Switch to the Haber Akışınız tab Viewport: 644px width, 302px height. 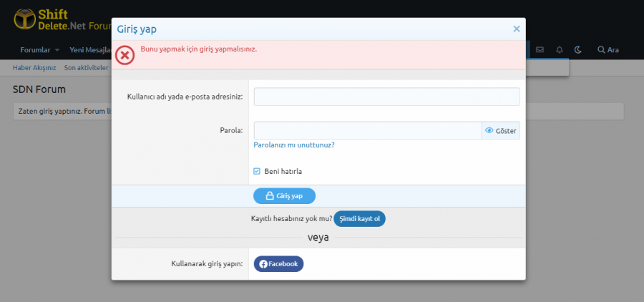coord(34,68)
